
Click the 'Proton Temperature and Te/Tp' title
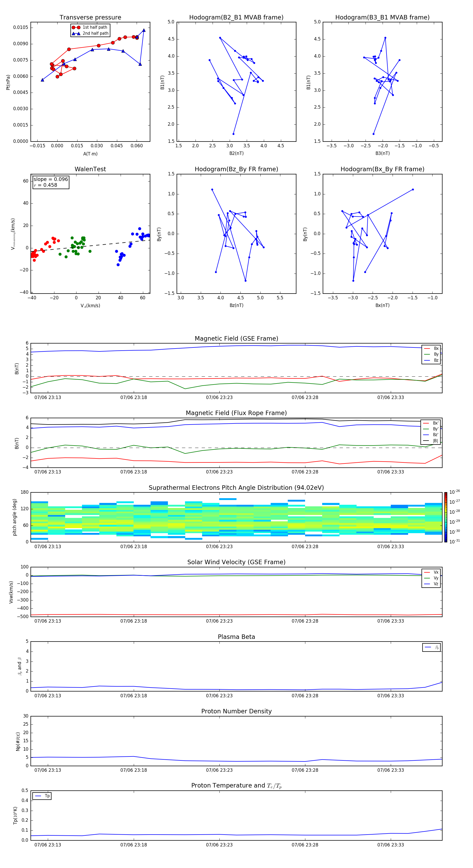(236, 786)
